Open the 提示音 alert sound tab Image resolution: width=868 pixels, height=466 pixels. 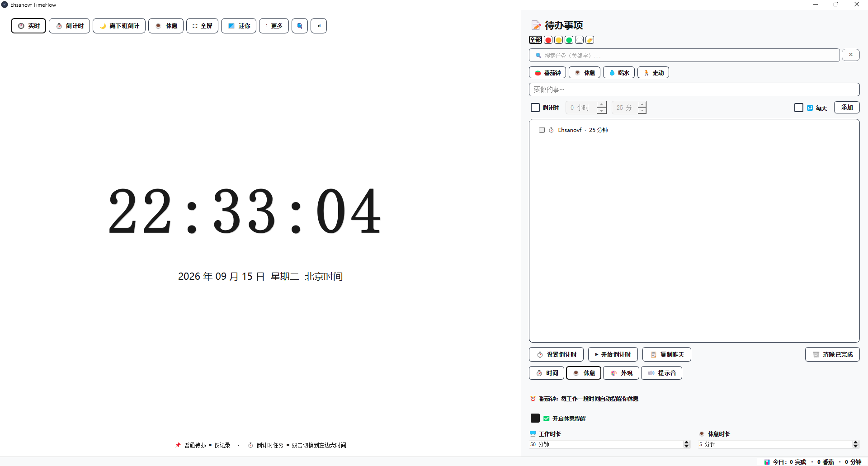point(661,373)
